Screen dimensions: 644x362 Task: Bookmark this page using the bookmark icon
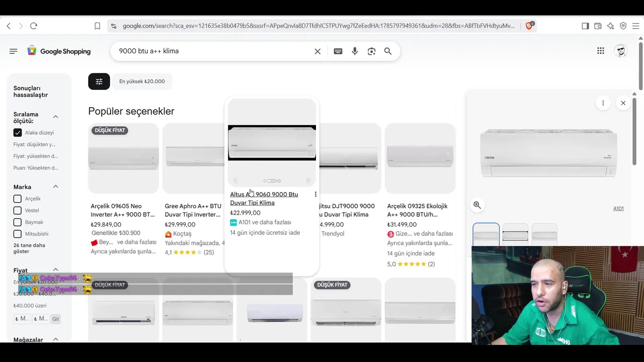click(x=98, y=26)
